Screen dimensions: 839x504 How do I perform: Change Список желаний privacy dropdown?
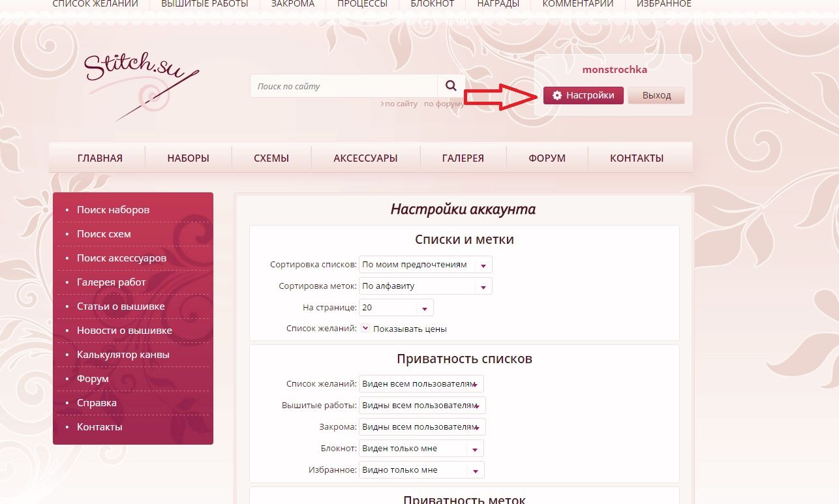421,384
